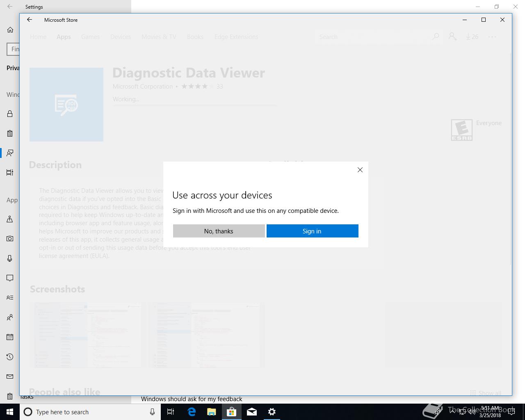Screen dimensions: 525x420
Task: Open the Tasks icon in Settings sidebar
Action: (10, 396)
